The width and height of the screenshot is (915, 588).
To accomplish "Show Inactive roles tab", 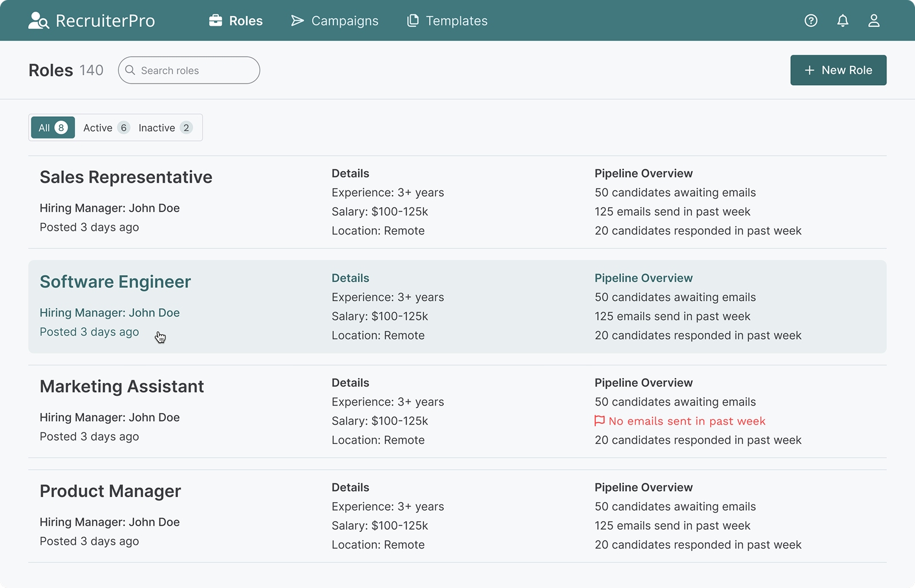I will coord(165,128).
